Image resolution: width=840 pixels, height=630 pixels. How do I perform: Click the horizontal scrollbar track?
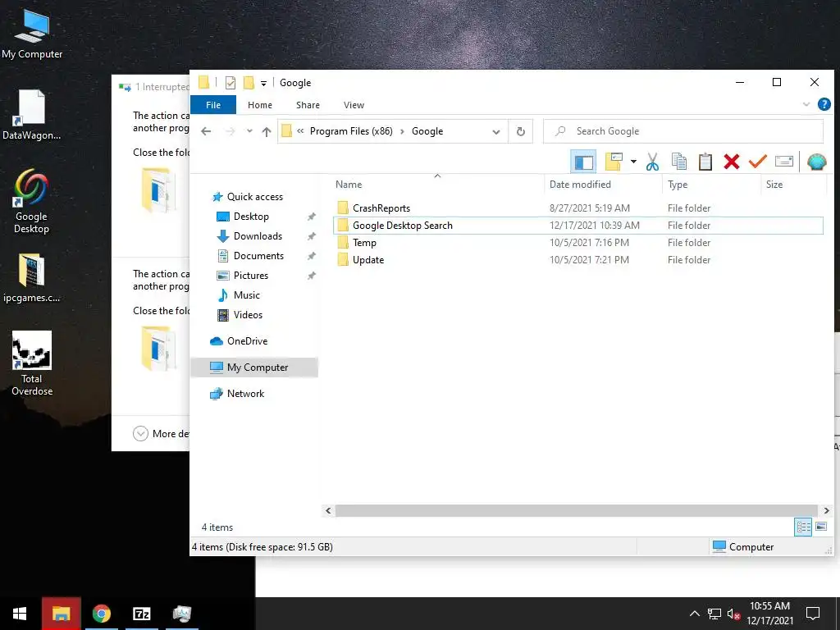click(577, 510)
